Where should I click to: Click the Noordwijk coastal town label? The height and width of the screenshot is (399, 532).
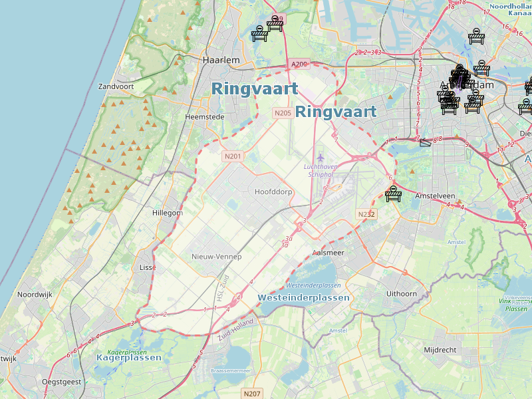tap(35, 294)
